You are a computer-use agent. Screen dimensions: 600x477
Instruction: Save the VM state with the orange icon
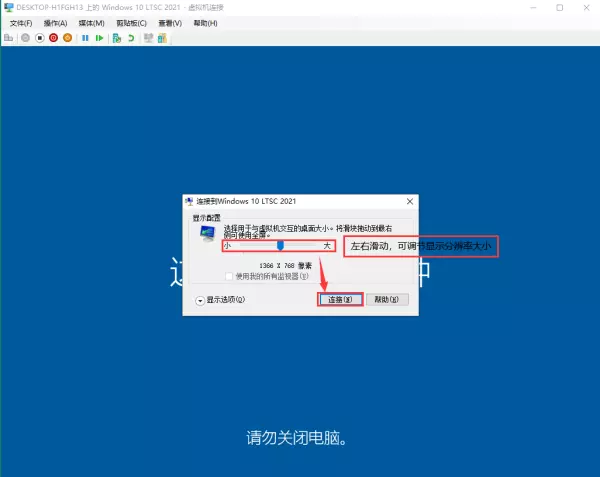(x=67, y=38)
